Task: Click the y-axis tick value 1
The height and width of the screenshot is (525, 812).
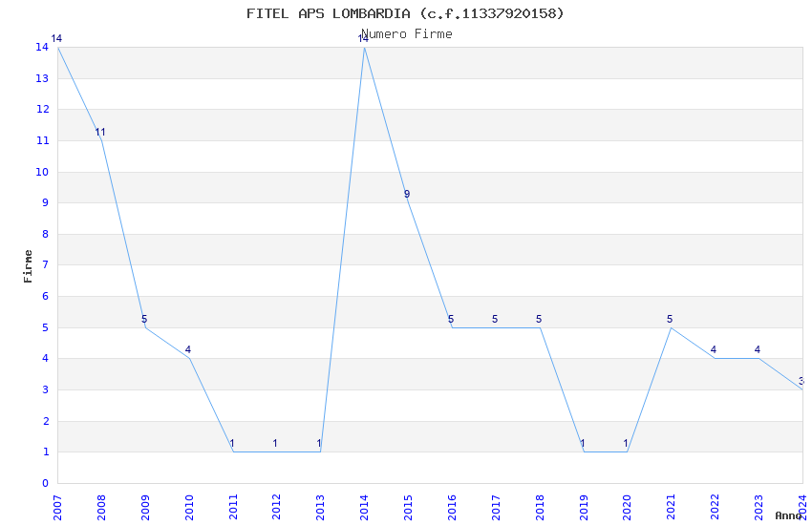Action: tap(46, 452)
